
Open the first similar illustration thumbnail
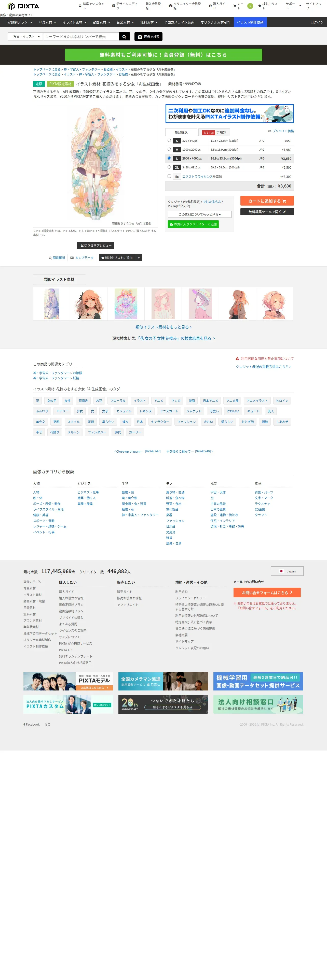(x=52, y=304)
